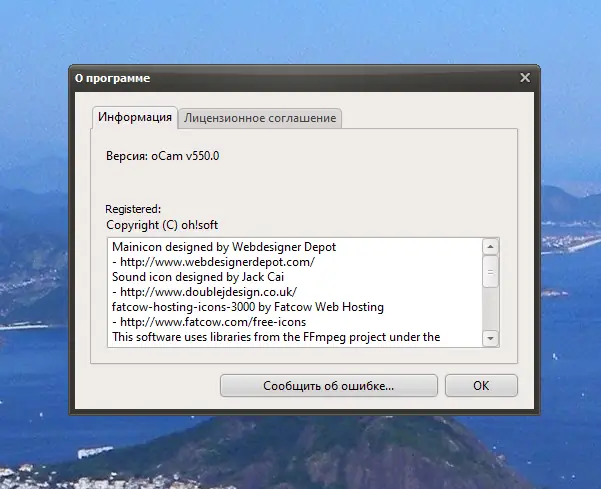Click the О программе title bar text
Image resolution: width=601 pixels, height=489 pixels.
tap(113, 78)
